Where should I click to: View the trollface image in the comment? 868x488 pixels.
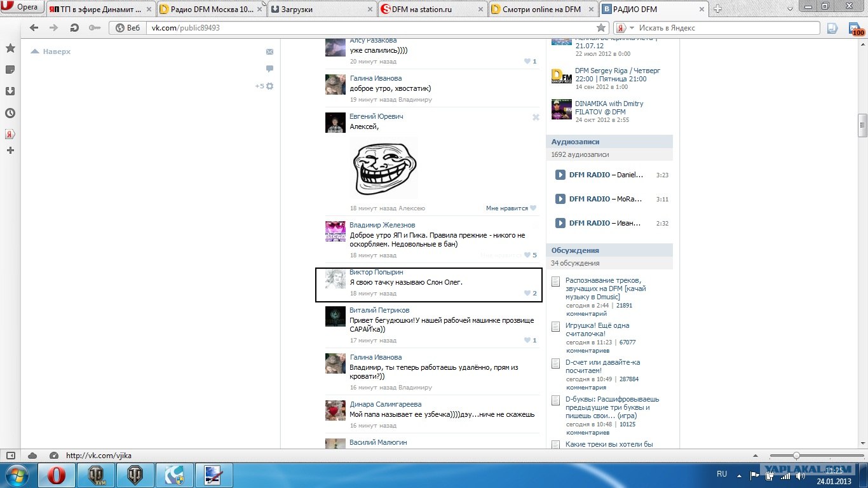[384, 168]
